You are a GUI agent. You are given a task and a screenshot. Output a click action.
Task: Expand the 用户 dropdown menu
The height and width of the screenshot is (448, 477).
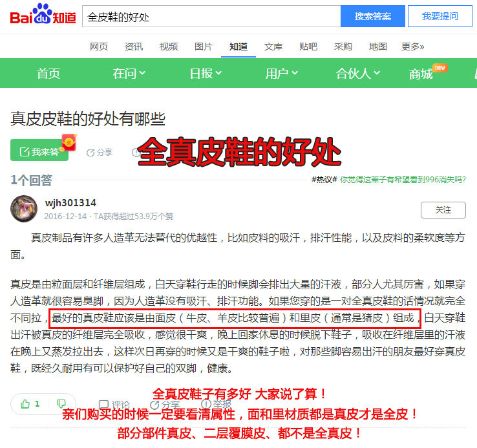[x=281, y=73]
